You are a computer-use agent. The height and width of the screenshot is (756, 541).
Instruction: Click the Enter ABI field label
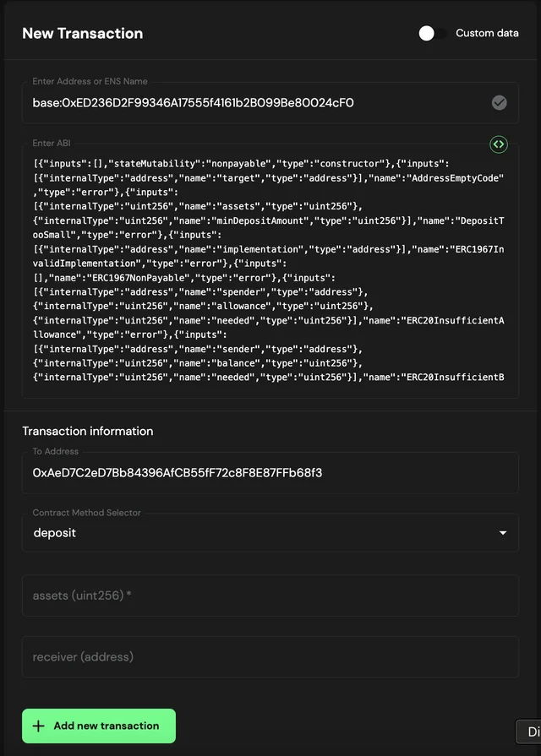(52, 143)
